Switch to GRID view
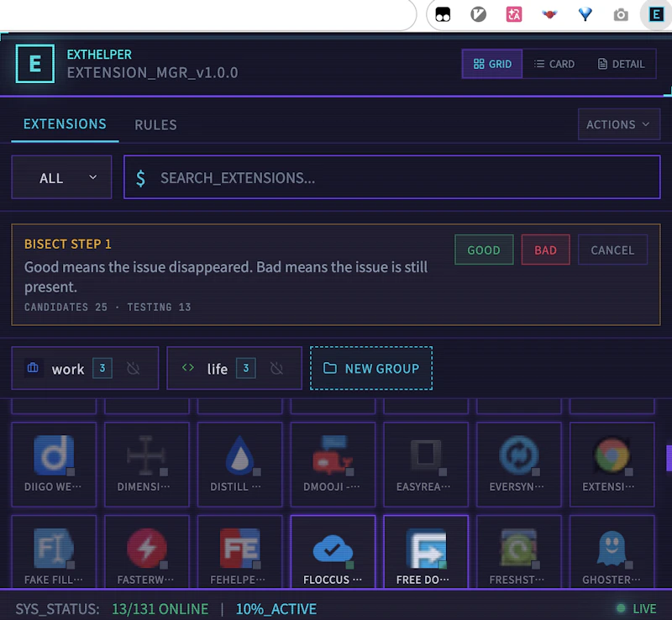The width and height of the screenshot is (672, 620). tap(492, 64)
